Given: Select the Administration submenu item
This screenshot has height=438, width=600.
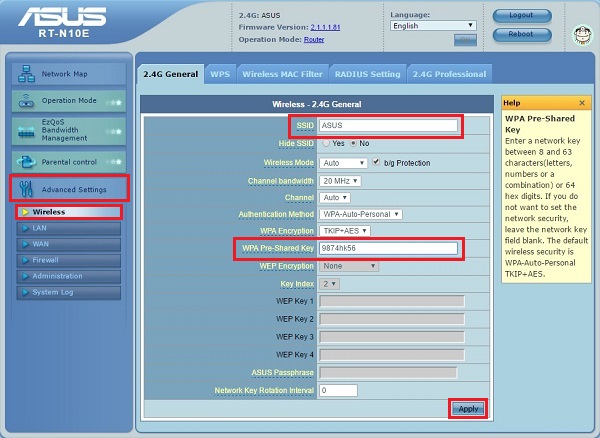Looking at the screenshot, I should (x=69, y=276).
